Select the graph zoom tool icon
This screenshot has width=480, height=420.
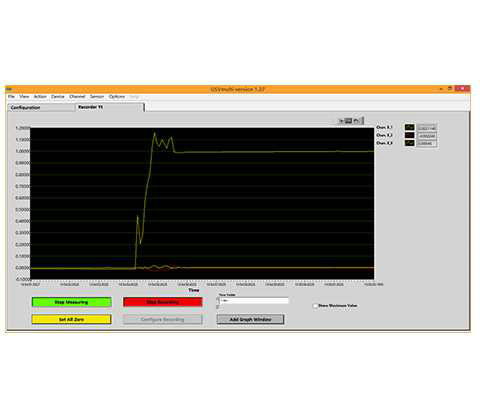pos(348,121)
